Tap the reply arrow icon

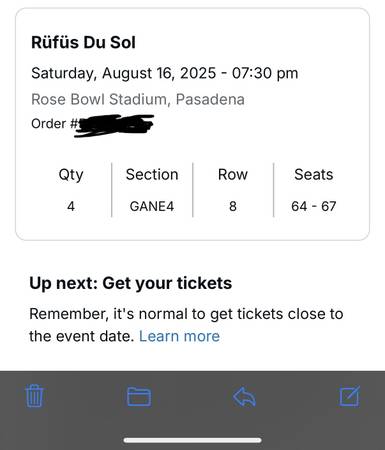pyautogui.click(x=244, y=397)
